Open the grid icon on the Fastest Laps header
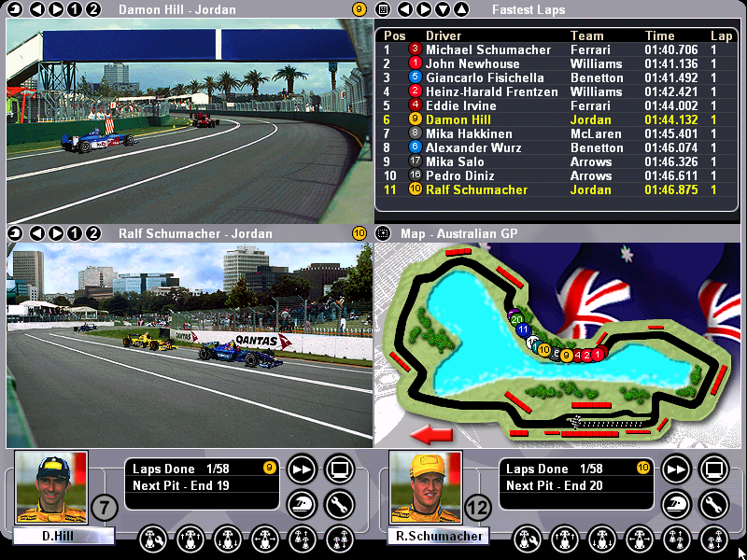Viewport: 747px width, 560px height. 383,10
